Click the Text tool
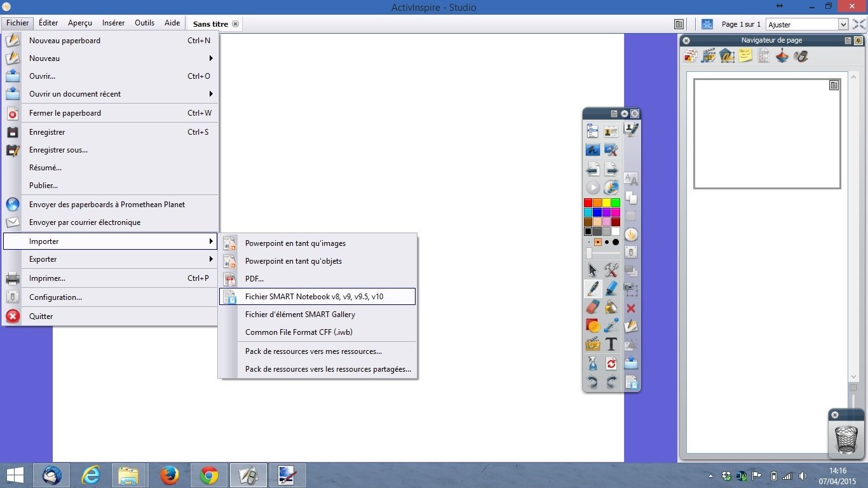868x488 pixels. (611, 344)
